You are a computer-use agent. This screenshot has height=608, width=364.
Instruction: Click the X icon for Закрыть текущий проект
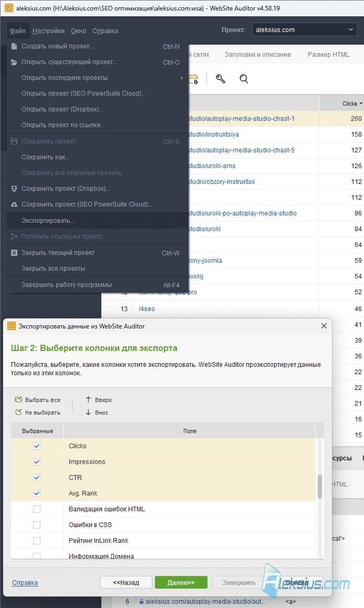pos(14,253)
